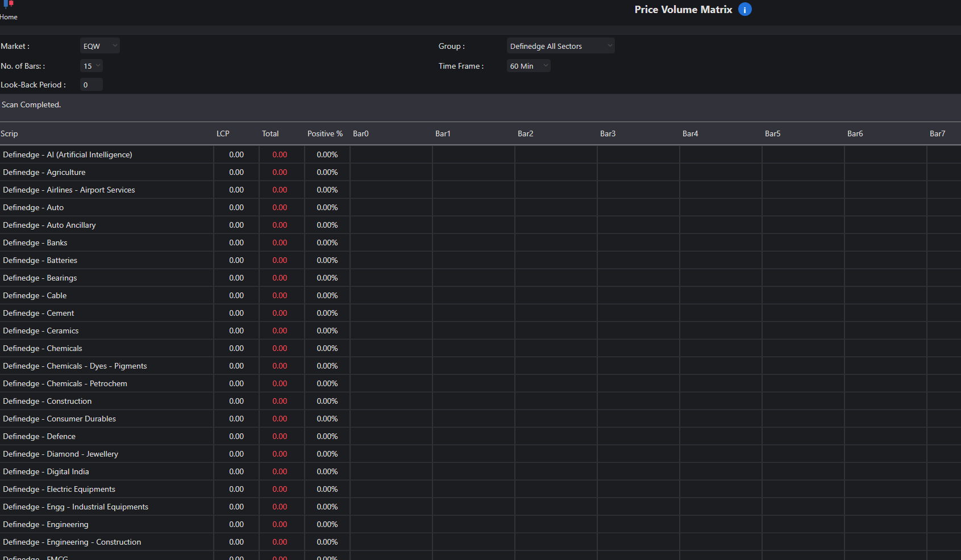The image size is (961, 560).
Task: Select Definedge - Engineering - Construction scrip
Action: [72, 542]
